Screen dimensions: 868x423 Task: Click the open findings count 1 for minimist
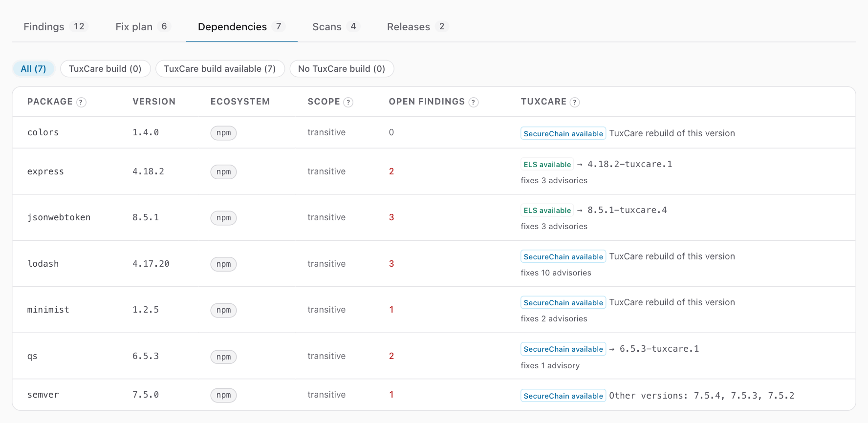[x=391, y=310]
